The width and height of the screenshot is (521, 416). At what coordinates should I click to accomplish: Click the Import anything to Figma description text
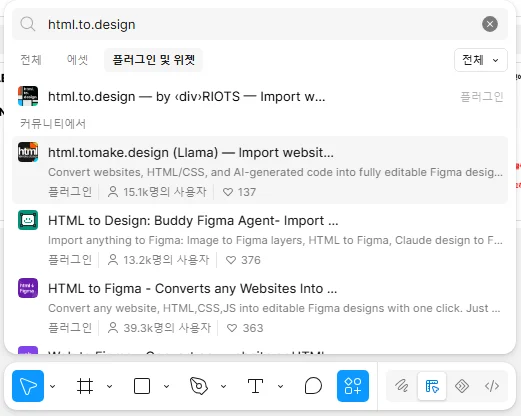coord(275,240)
